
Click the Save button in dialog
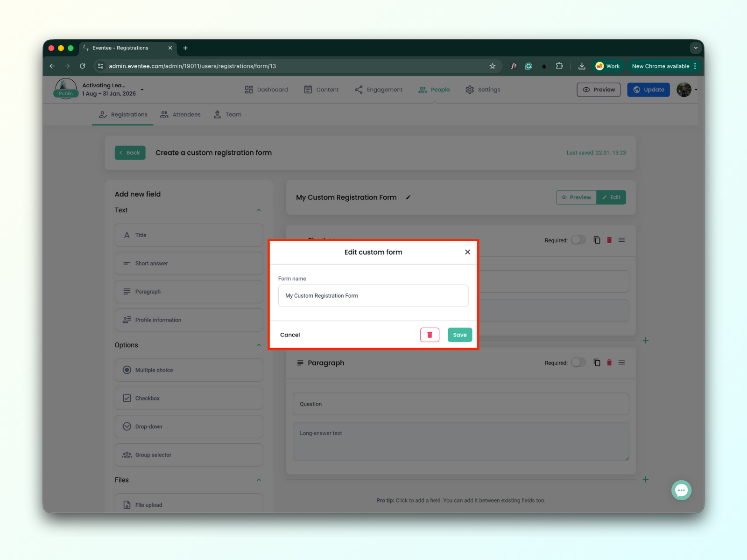(x=460, y=335)
